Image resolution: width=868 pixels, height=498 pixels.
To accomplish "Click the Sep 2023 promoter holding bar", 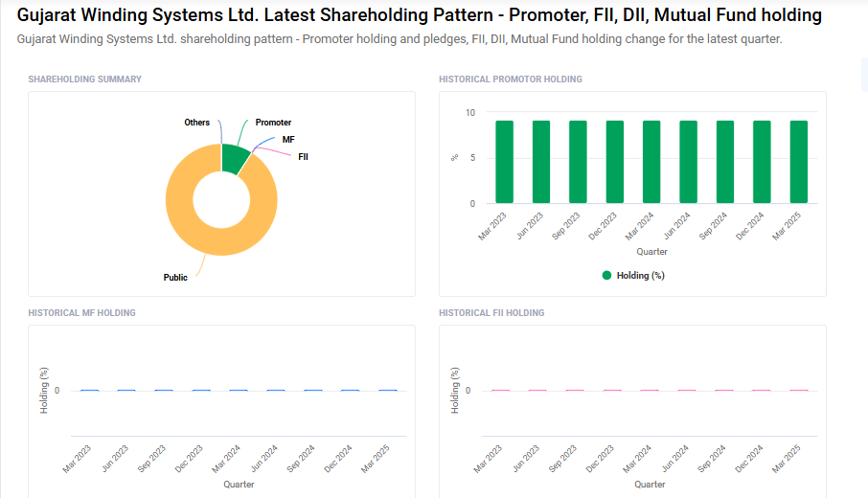I will coord(578,162).
